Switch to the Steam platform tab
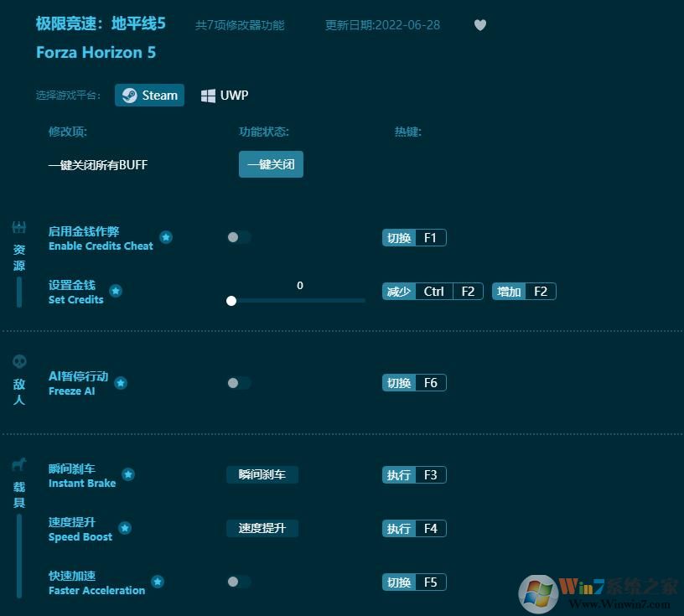 pyautogui.click(x=149, y=95)
